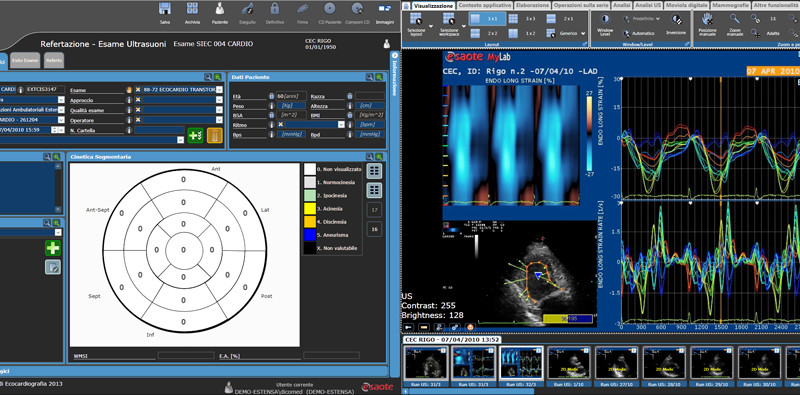
Task: Select the 1 x 1 layout option
Action: click(487, 19)
